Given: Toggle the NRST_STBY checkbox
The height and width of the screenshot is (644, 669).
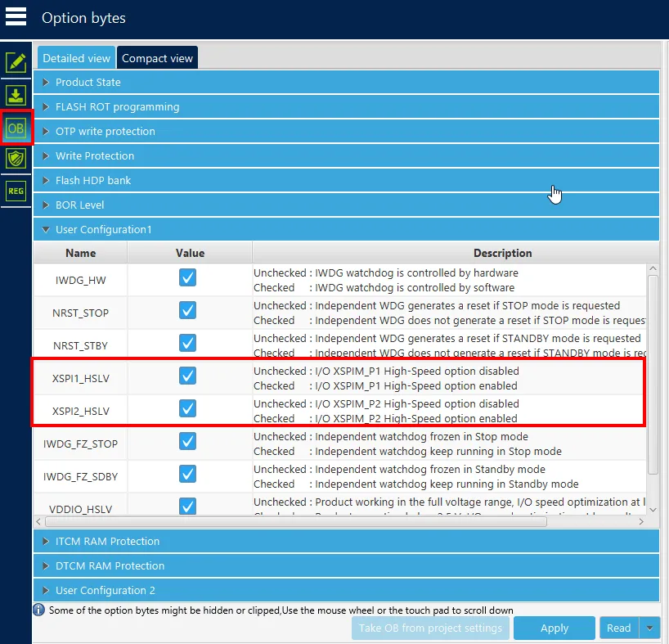Looking at the screenshot, I should 188,343.
